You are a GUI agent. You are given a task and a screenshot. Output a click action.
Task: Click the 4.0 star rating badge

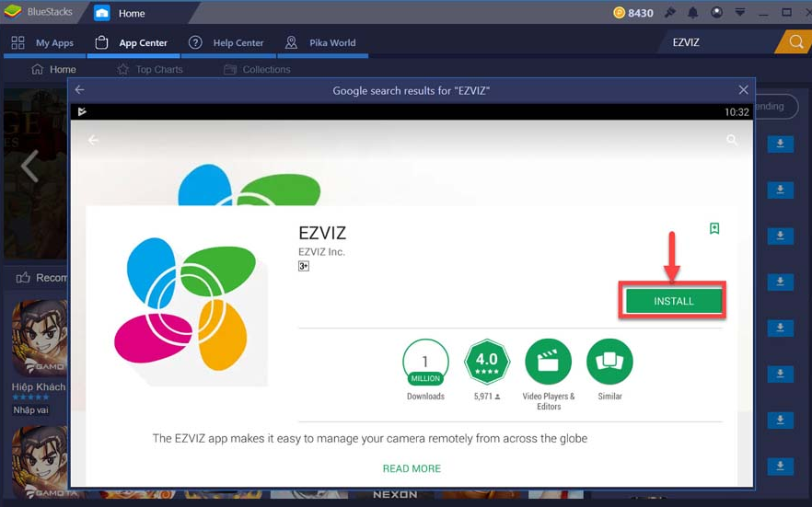click(x=486, y=362)
